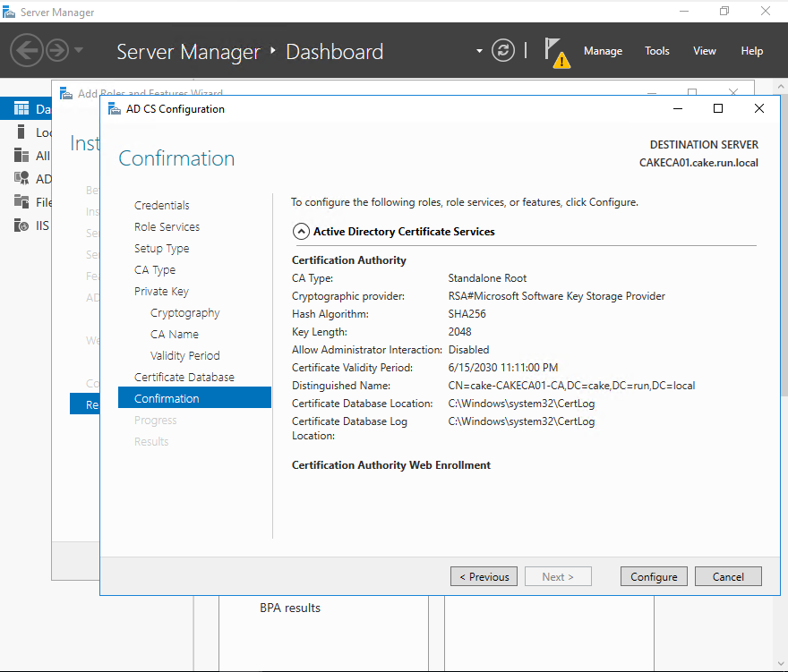788x672 pixels.
Task: Click Certification Authority Web Enrollment heading
Action: 391,465
